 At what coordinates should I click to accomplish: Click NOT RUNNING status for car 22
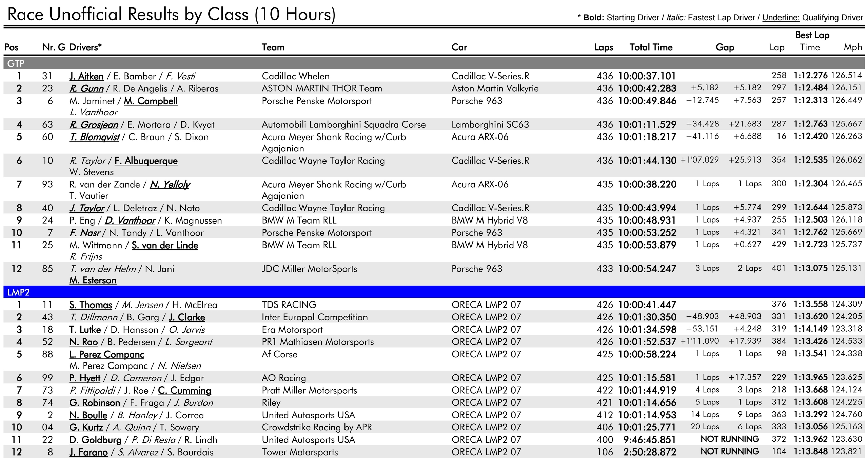tap(730, 439)
